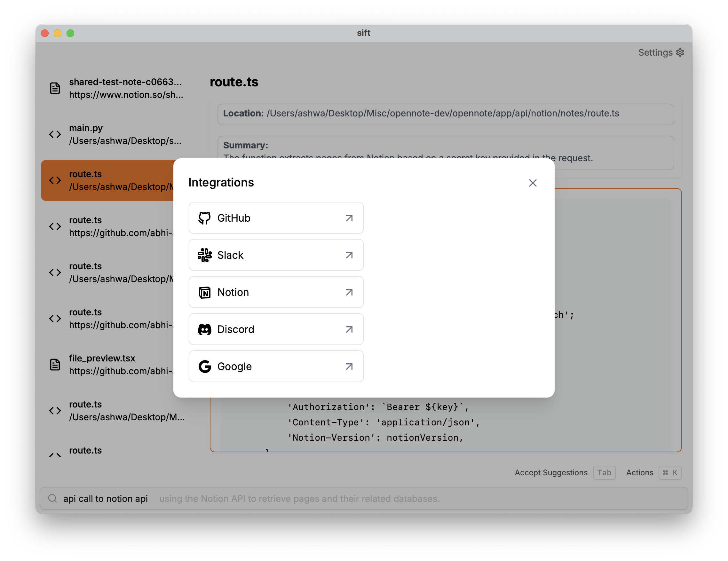Open Discord integration external link arrow
Image resolution: width=728 pixels, height=561 pixels.
click(x=349, y=329)
